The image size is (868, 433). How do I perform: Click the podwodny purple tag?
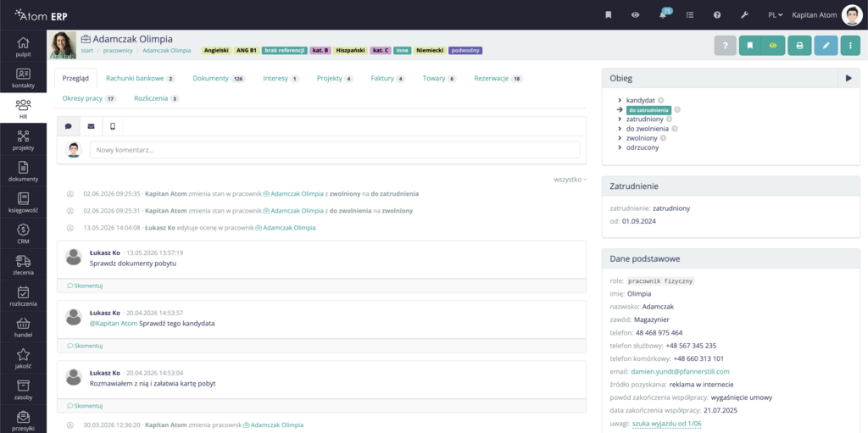tap(465, 50)
